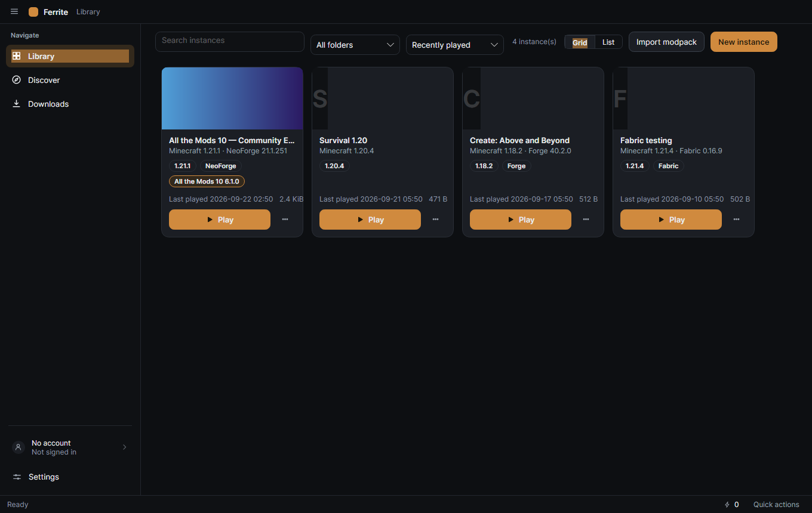Click the Fabric testing F thumbnail

point(620,98)
